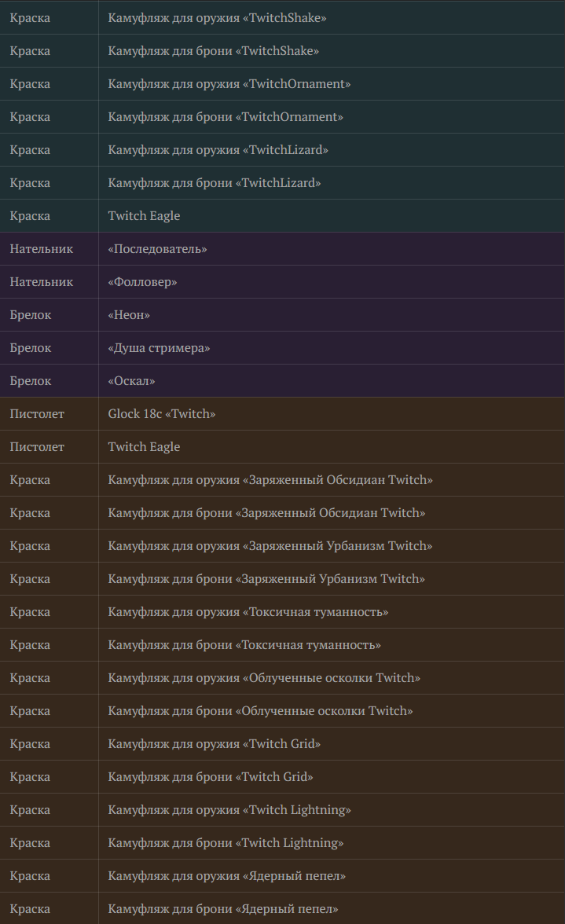This screenshot has width=565, height=924.
Task: Select Пистолет label beside Glock 18c «Twitch»
Action: (x=37, y=413)
